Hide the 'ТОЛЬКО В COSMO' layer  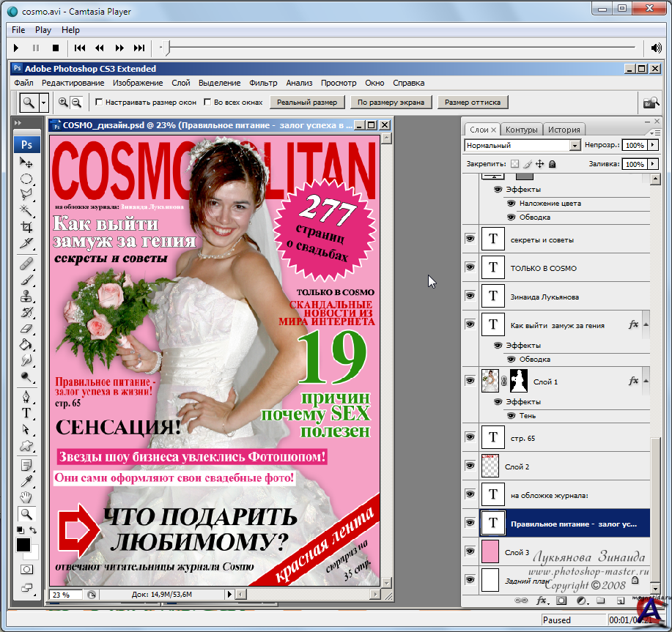coord(470,268)
